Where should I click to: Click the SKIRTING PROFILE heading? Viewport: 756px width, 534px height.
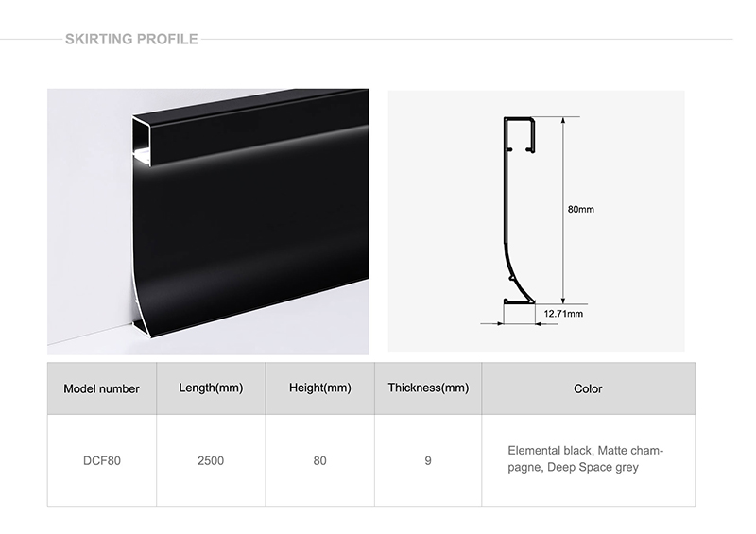131,39
